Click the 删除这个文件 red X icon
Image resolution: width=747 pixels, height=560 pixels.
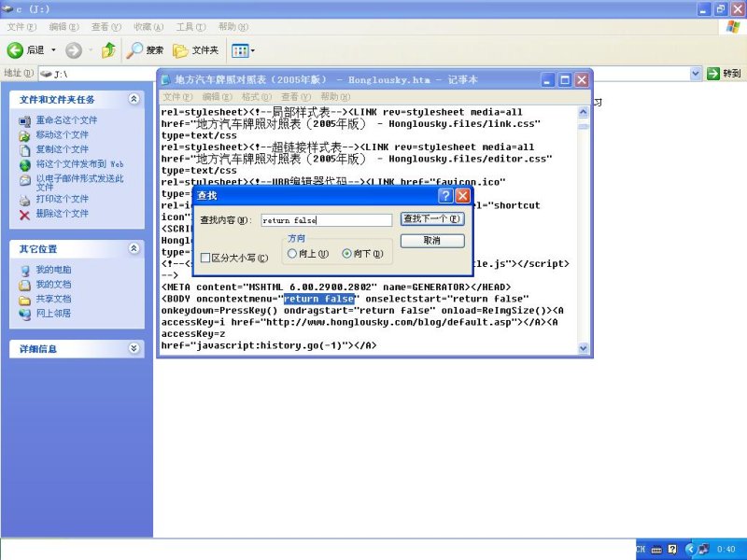tap(25, 214)
